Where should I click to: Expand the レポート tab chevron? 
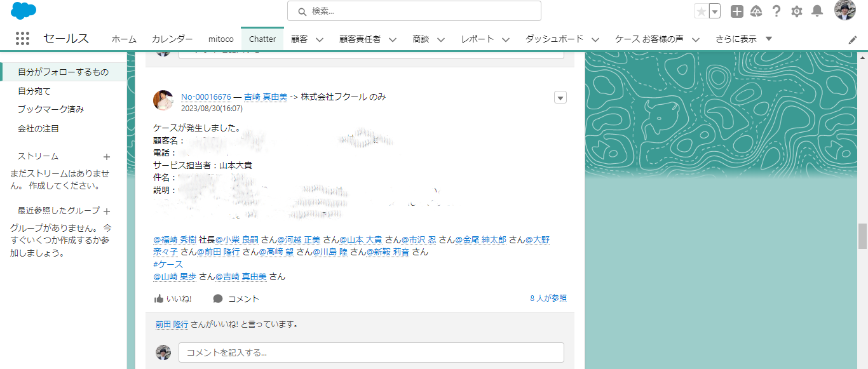pyautogui.click(x=506, y=39)
